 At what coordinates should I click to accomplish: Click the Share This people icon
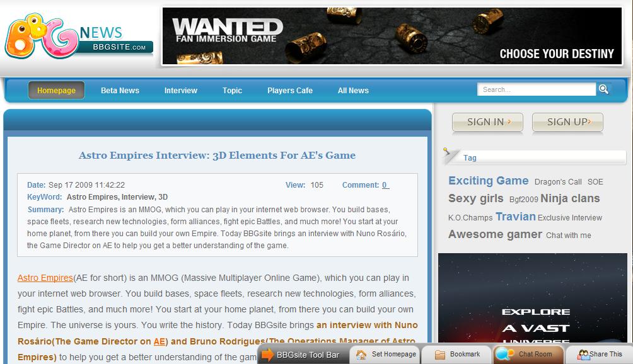(583, 355)
